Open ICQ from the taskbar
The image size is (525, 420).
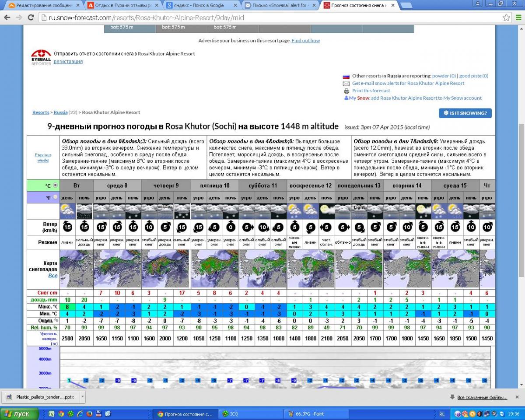[x=250, y=414]
